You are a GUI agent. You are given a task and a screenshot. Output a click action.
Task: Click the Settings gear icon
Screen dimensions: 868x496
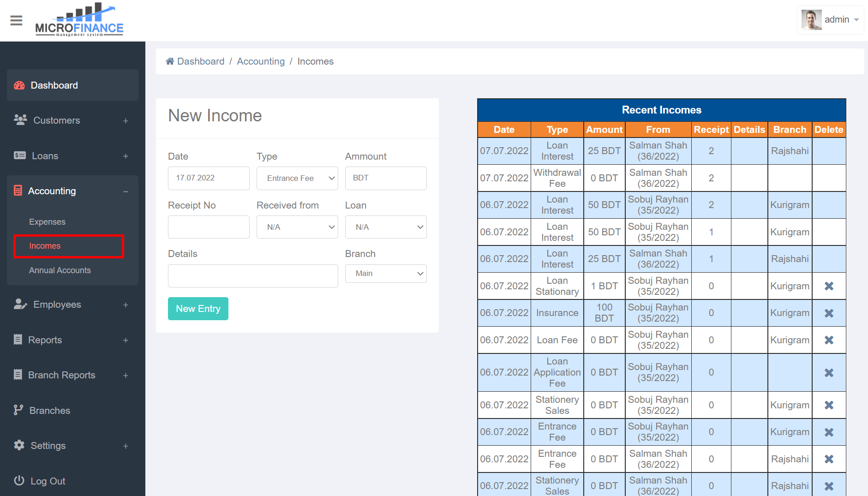19,445
